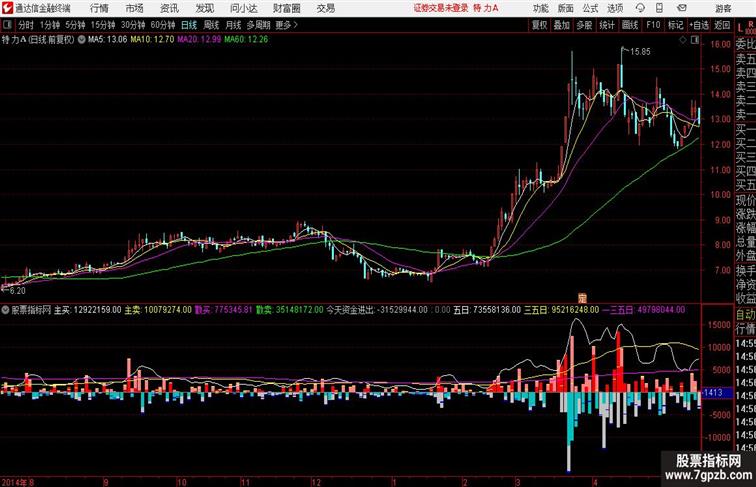The image size is (756, 487).
Task: Click the 16.00 price axis label
Action: click(x=720, y=44)
